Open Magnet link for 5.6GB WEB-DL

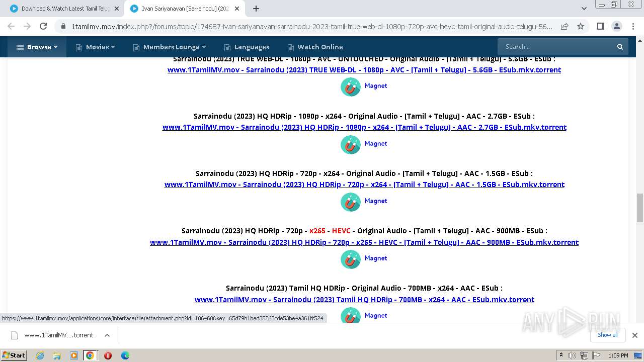point(376,85)
